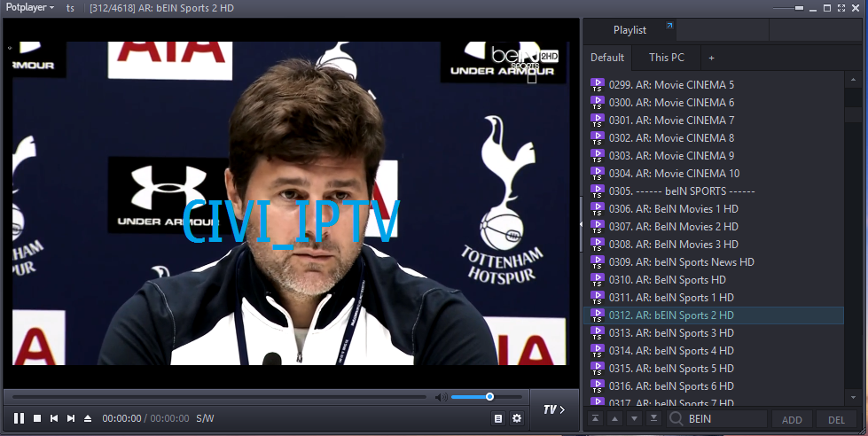This screenshot has width=868, height=436.
Task: Toggle the playlist panel icon
Action: point(499,418)
